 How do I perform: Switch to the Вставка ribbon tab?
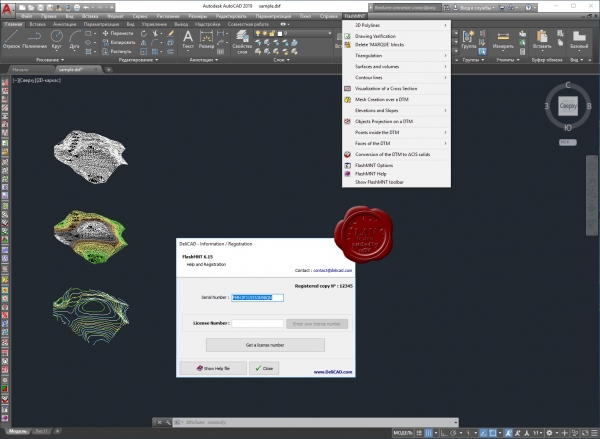coord(38,24)
